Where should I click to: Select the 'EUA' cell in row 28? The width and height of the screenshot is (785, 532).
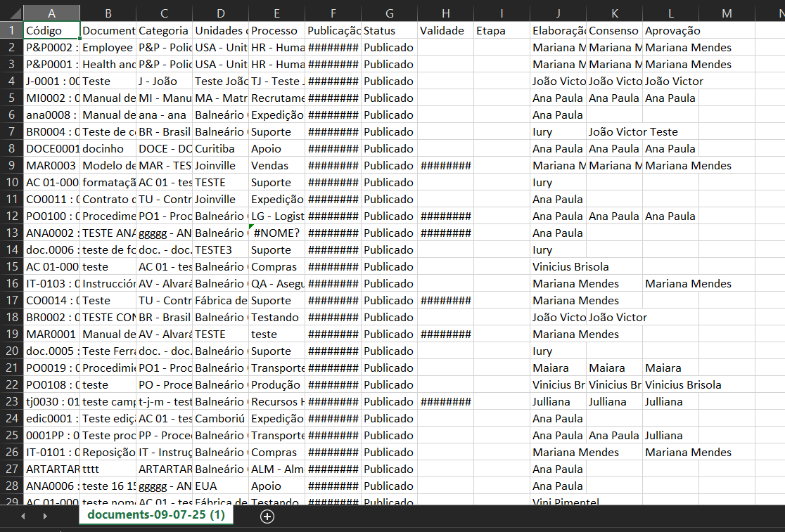pyautogui.click(x=220, y=486)
